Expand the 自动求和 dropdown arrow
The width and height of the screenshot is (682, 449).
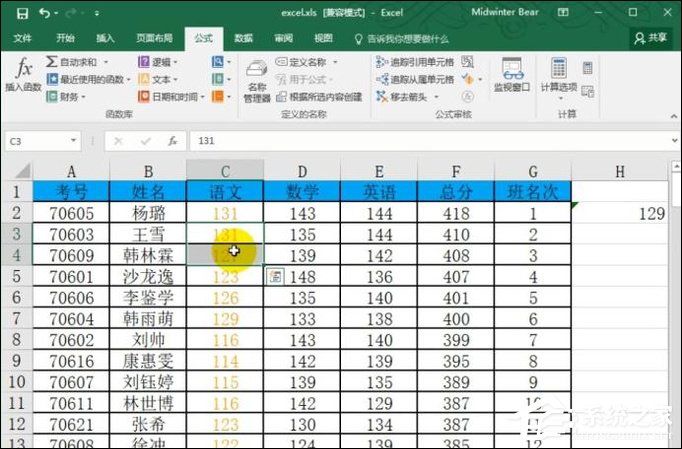click(x=106, y=62)
